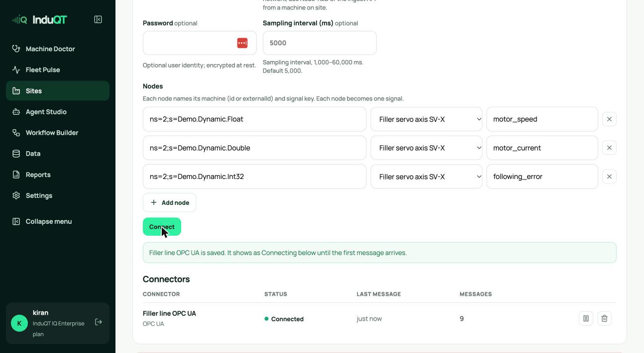The image size is (644, 353).
Task: Click the Add node button
Action: (169, 202)
